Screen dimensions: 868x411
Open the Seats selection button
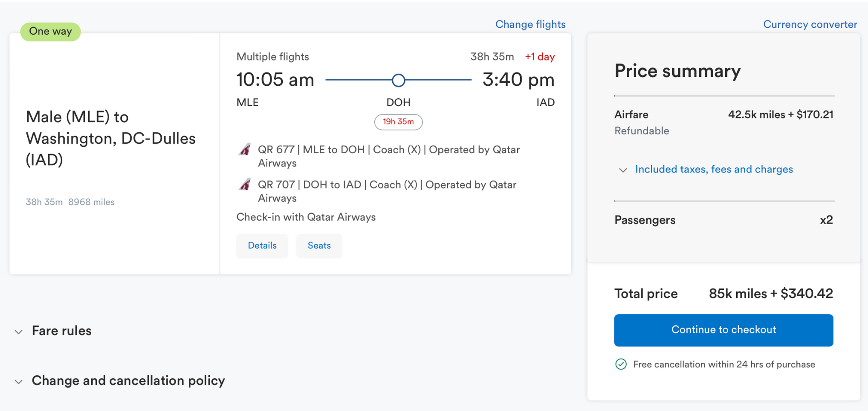tap(319, 246)
